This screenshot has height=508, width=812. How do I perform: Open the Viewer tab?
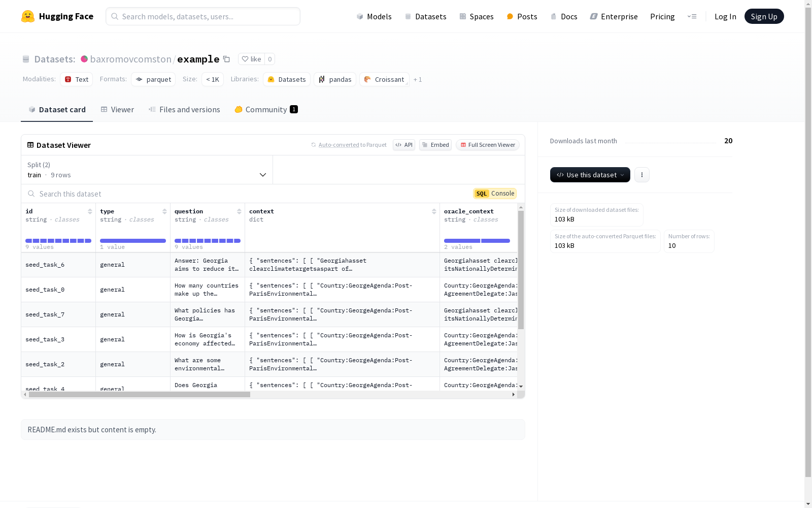pyautogui.click(x=117, y=110)
